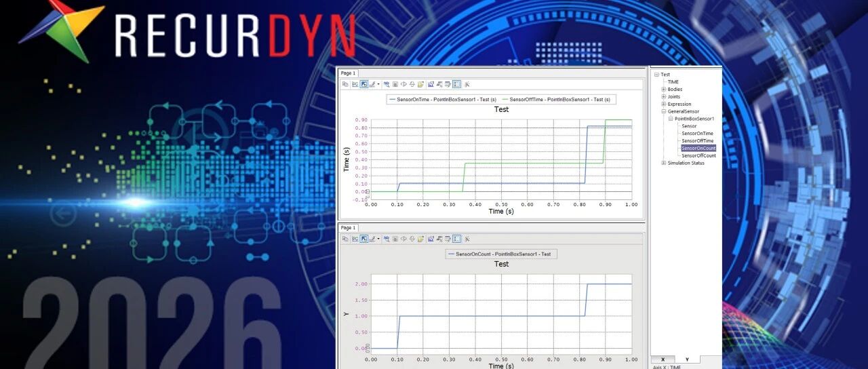
Task: Select SensorOffCount in the tree
Action: [698, 155]
